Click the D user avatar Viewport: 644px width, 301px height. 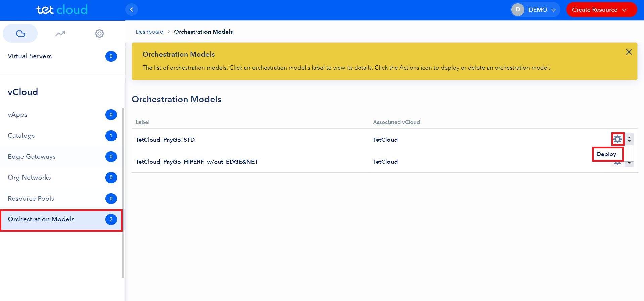(518, 10)
